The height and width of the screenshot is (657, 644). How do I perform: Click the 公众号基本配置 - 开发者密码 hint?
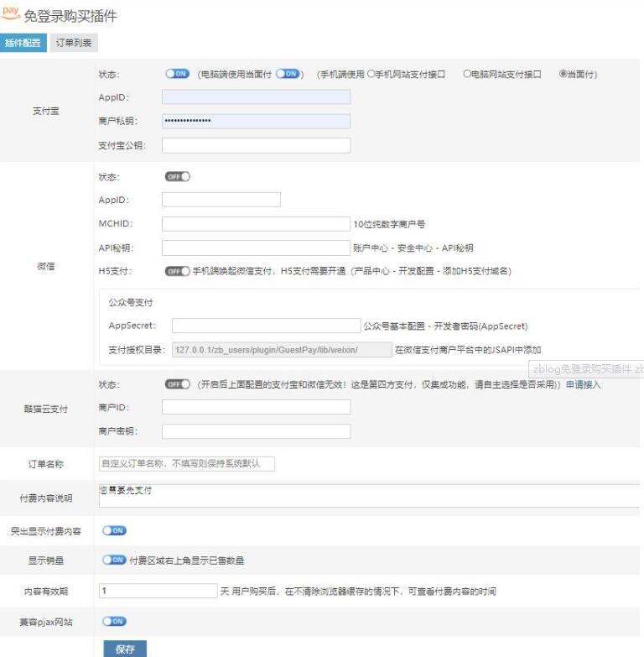(445, 326)
